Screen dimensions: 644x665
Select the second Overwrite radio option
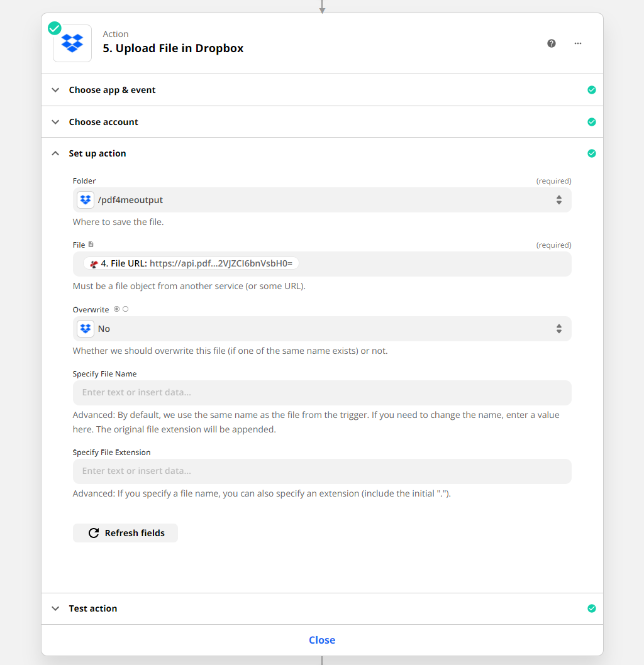pyautogui.click(x=126, y=309)
